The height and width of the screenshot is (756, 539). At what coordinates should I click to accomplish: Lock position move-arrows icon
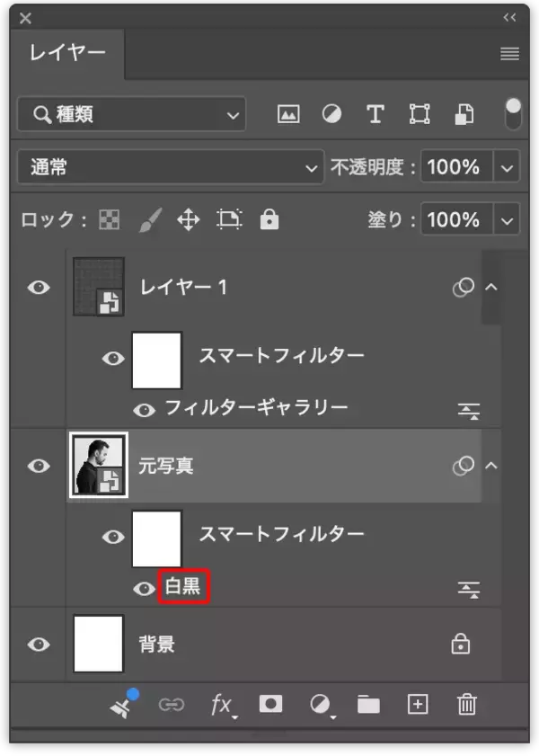(189, 220)
